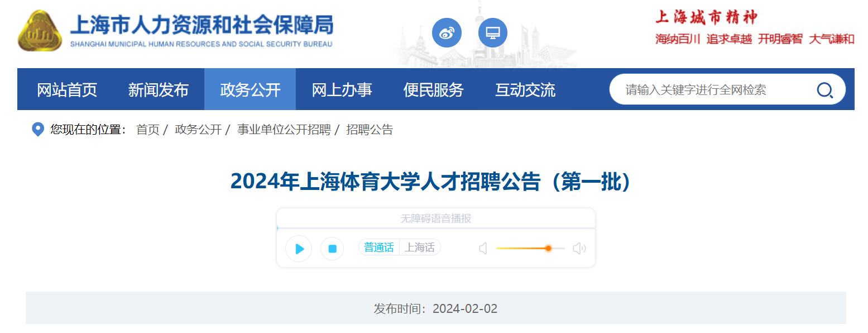
Task: Click the 您现在的位置 label
Action: tap(89, 130)
